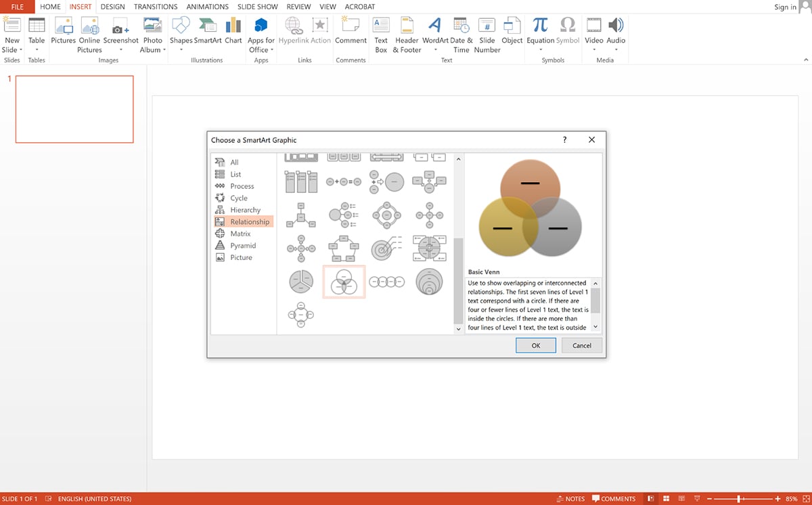The width and height of the screenshot is (812, 505).
Task: Toggle the COMMENTS pane in the status bar
Action: (x=614, y=498)
